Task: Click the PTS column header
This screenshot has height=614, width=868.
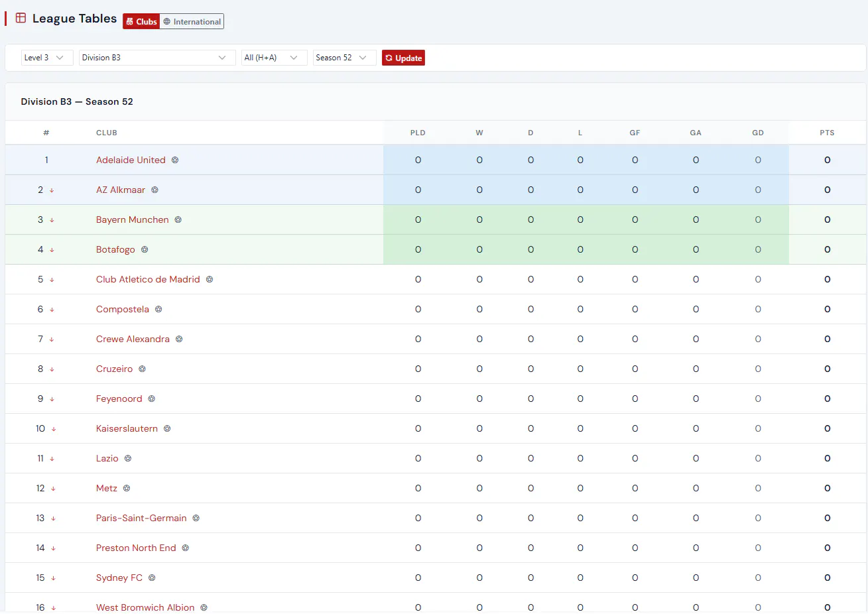Action: click(x=827, y=133)
